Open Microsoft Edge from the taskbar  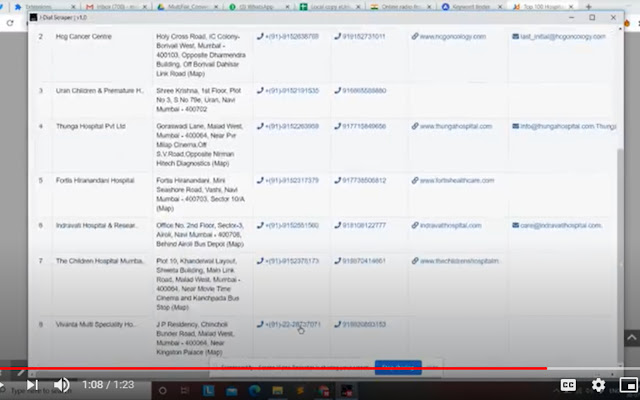(x=254, y=391)
